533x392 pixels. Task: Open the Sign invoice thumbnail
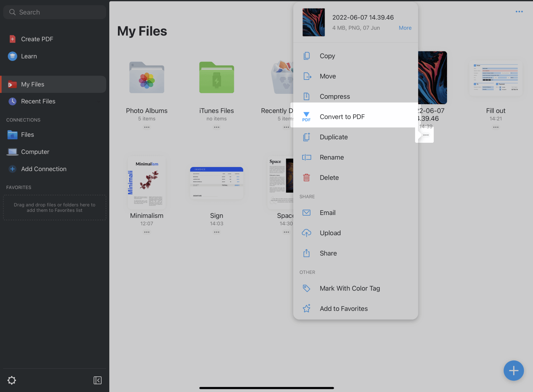pyautogui.click(x=217, y=183)
